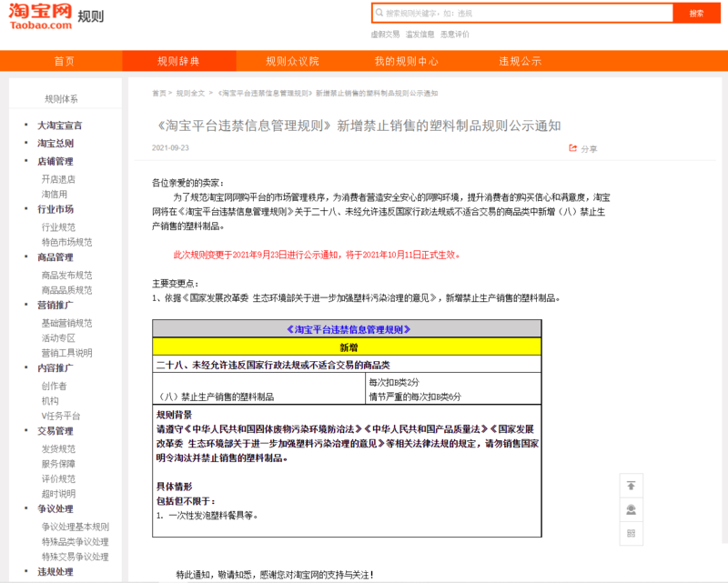Click the blue 《淘宝平台违禁信息管理规则》 table header
Viewport: 728px width, 583px height.
[x=349, y=329]
